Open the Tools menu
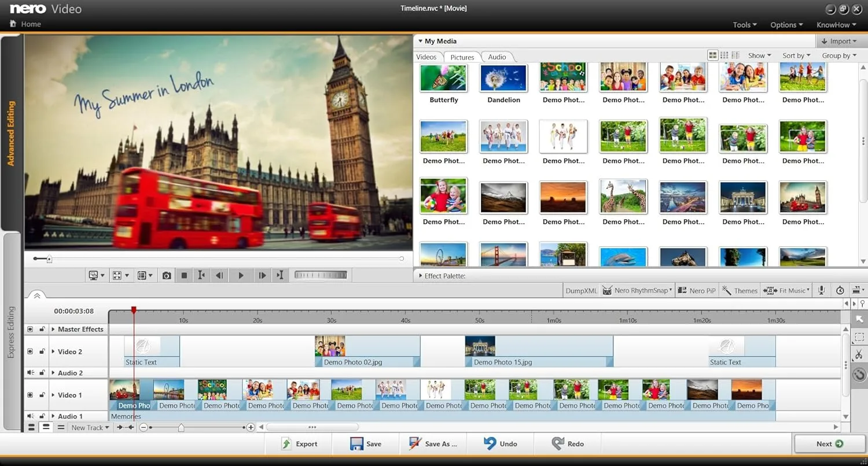This screenshot has height=466, width=868. pos(744,25)
